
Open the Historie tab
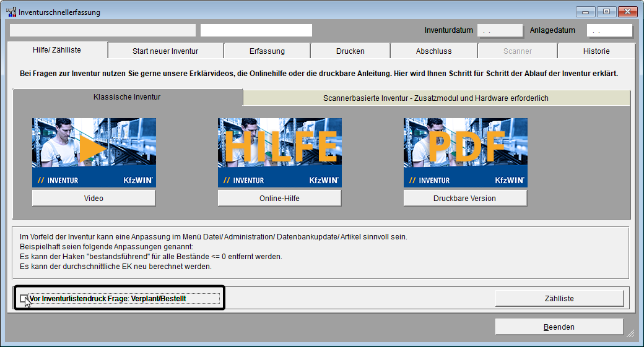pyautogui.click(x=596, y=51)
